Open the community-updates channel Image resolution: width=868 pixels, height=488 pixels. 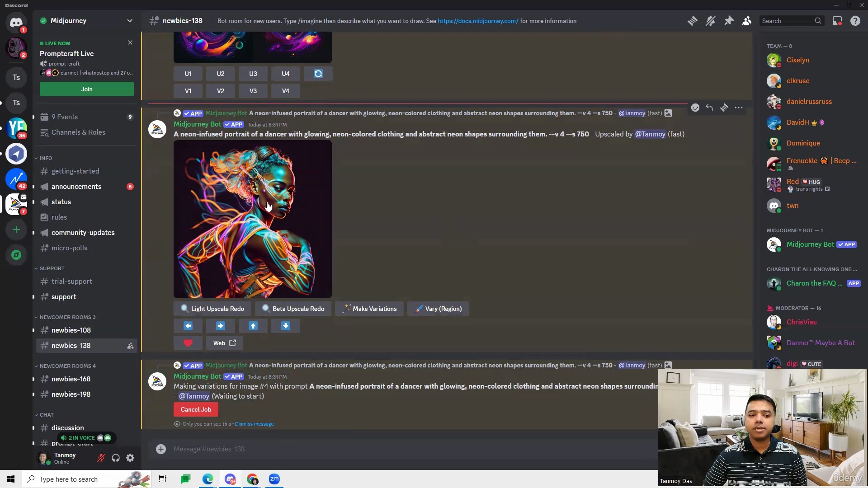tap(87, 233)
